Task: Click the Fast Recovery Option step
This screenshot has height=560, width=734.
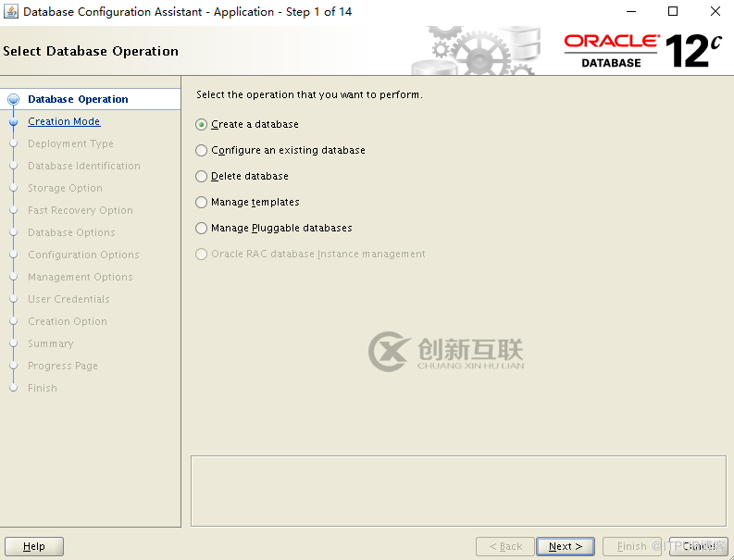Action: coord(80,210)
